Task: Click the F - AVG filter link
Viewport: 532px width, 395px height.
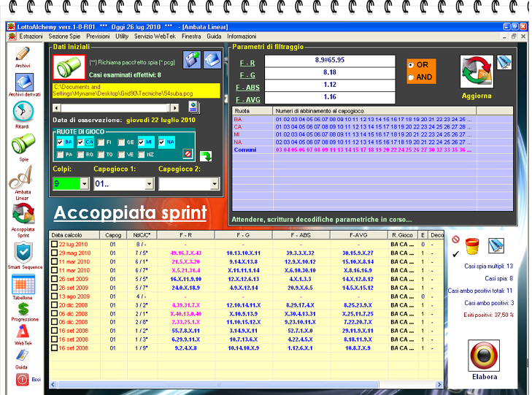Action: pos(247,100)
